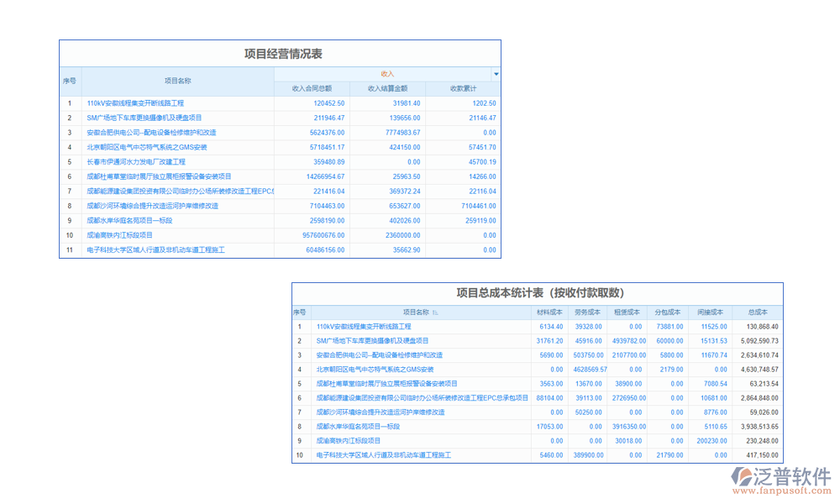Click the 分包成本 column header
This screenshot has width=840, height=504.
pyautogui.click(x=669, y=312)
